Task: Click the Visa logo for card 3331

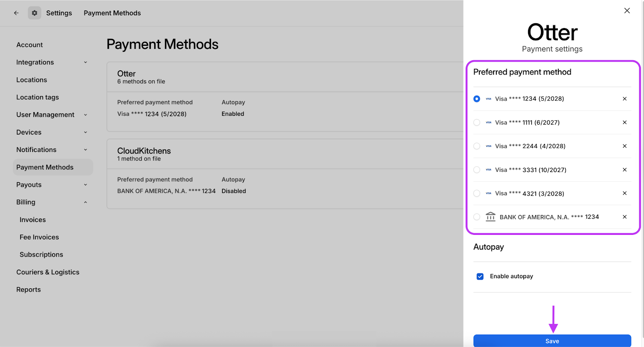Action: (x=488, y=170)
